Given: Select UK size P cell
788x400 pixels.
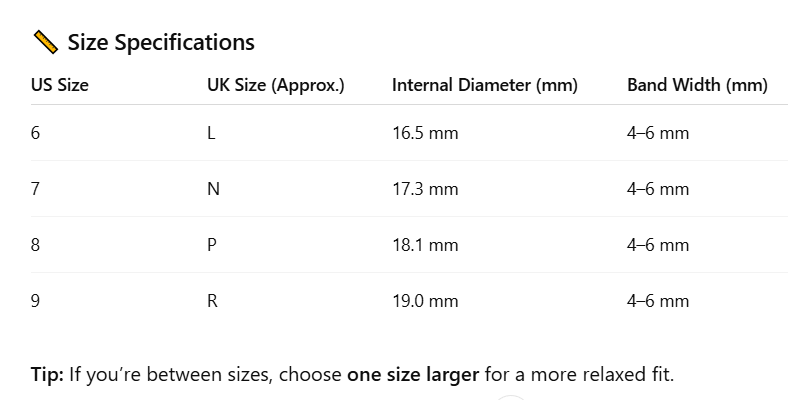Looking at the screenshot, I should click(211, 245).
